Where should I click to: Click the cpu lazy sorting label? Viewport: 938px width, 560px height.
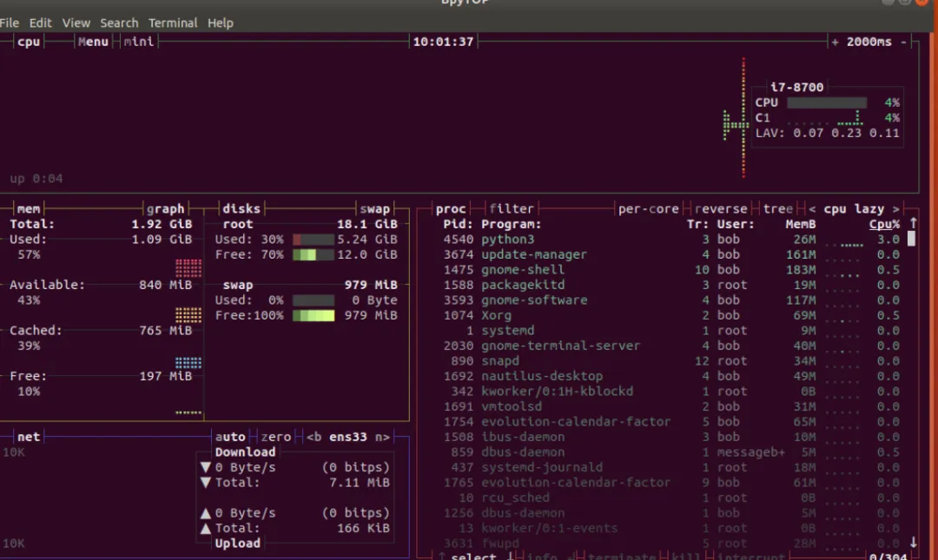point(854,208)
